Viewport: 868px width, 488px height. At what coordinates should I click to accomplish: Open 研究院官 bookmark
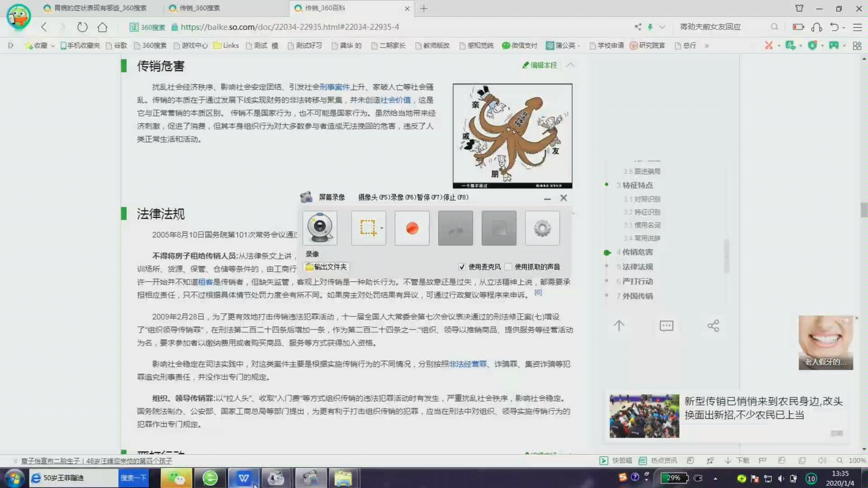(647, 45)
